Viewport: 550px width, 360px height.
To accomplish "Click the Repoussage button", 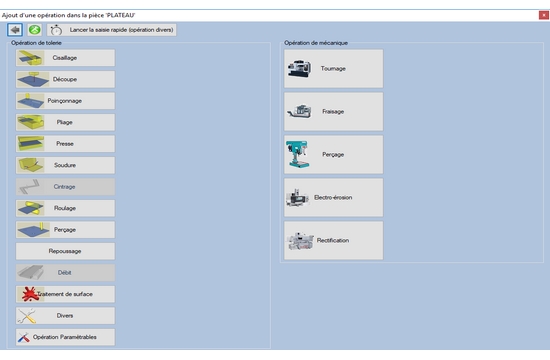I will point(65,251).
